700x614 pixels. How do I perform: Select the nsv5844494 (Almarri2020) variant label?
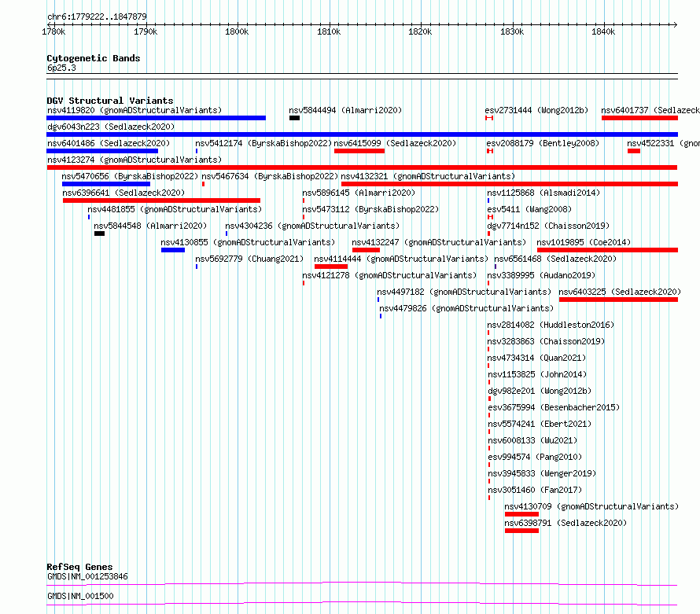click(345, 110)
